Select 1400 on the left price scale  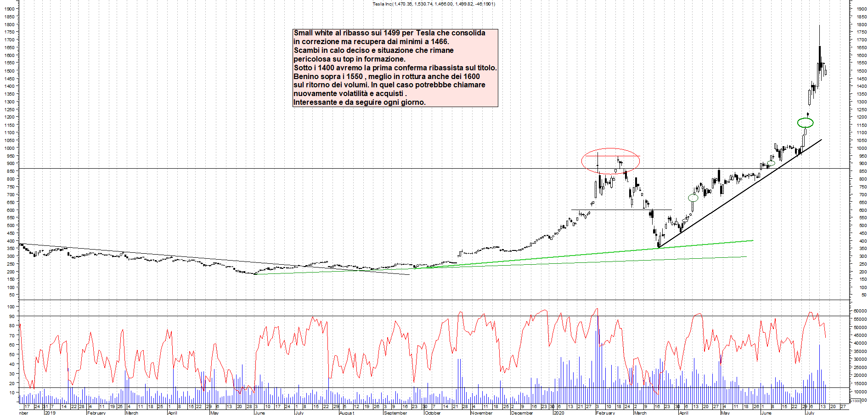point(9,86)
